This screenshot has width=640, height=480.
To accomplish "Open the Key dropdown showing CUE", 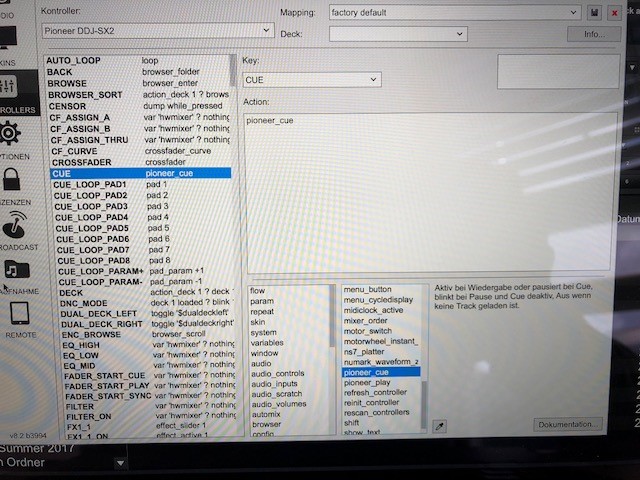I will point(312,80).
